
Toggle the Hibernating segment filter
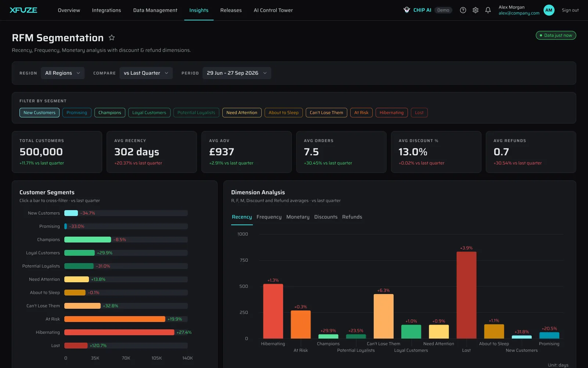point(391,113)
